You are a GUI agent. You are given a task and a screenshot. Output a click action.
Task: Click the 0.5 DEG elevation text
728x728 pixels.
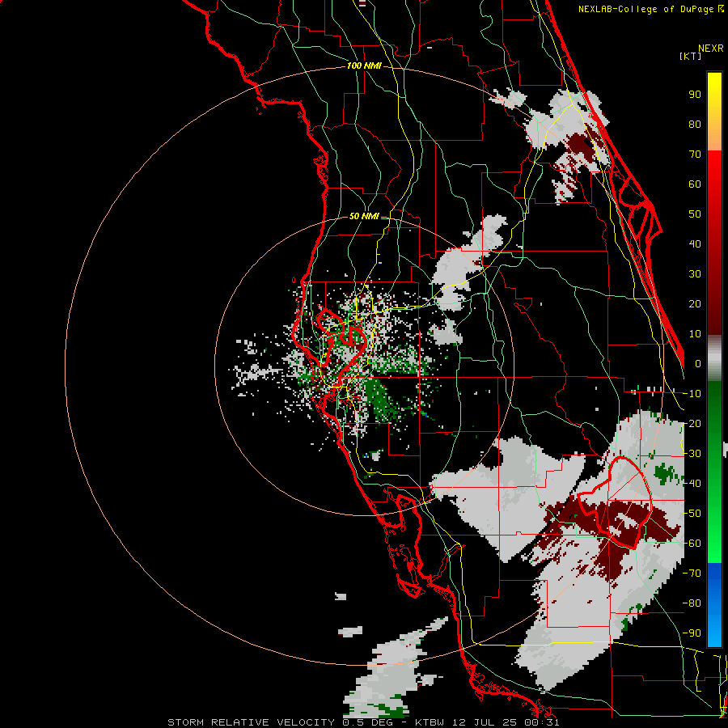[368, 722]
